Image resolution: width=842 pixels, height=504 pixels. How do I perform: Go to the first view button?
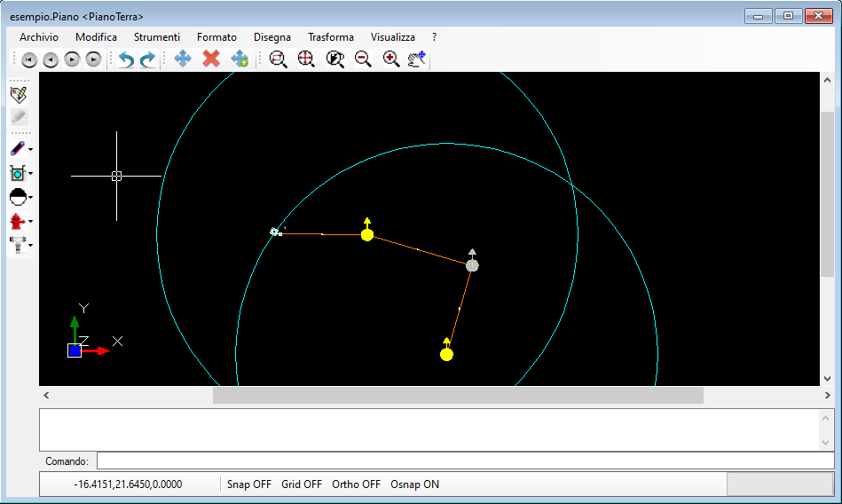point(29,59)
